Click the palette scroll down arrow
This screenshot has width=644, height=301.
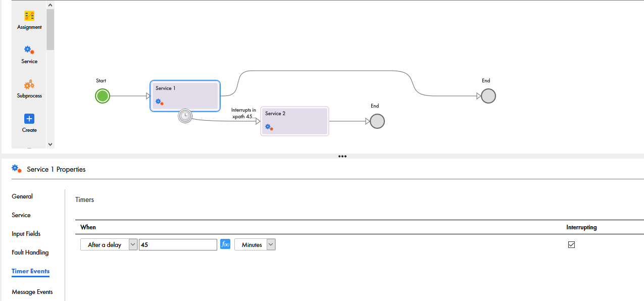[x=50, y=144]
